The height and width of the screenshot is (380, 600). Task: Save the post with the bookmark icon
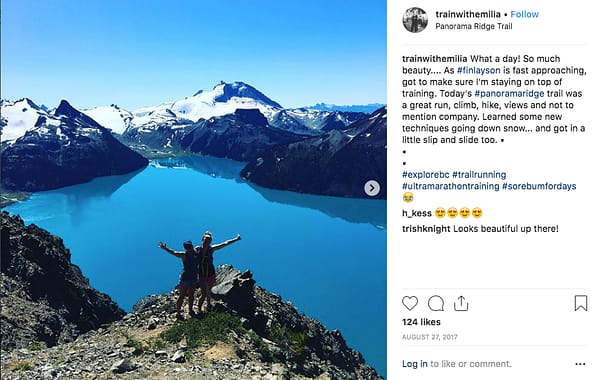580,303
